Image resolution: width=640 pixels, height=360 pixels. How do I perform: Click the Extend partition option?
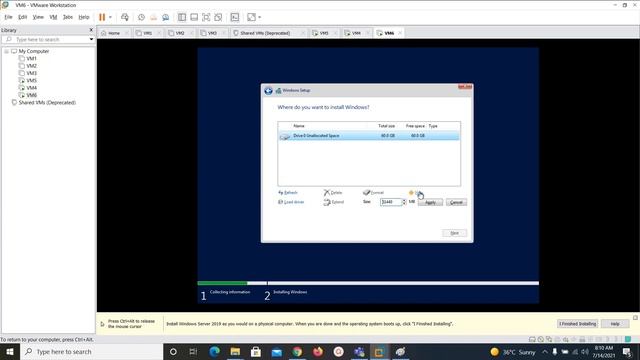[x=334, y=202]
